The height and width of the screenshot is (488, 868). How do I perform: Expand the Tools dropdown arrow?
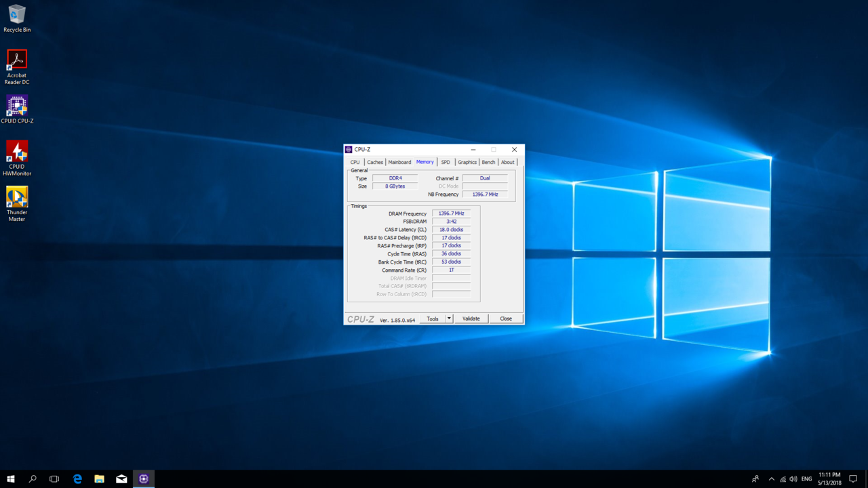pos(449,319)
